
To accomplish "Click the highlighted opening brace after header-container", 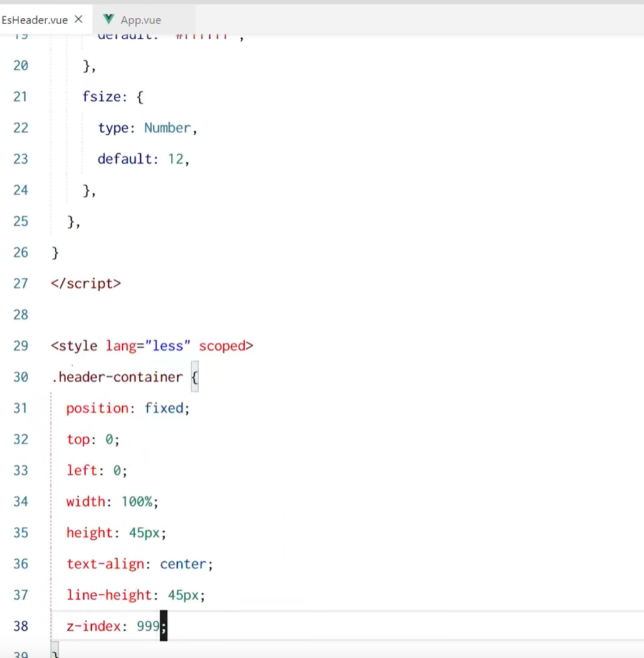I will pyautogui.click(x=195, y=377).
